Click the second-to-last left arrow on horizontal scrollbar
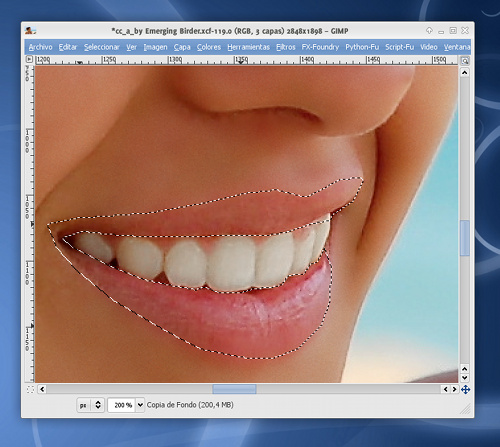500x447 pixels. [x=446, y=389]
